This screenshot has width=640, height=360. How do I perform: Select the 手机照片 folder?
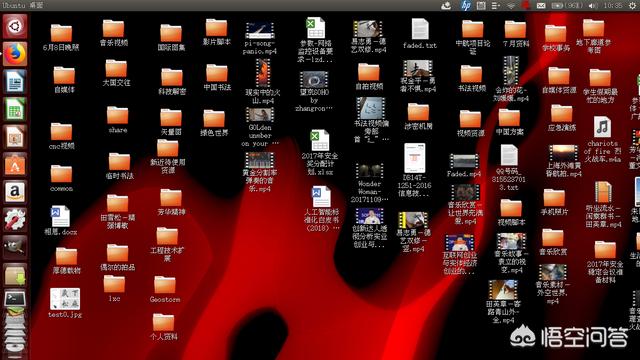point(554,202)
